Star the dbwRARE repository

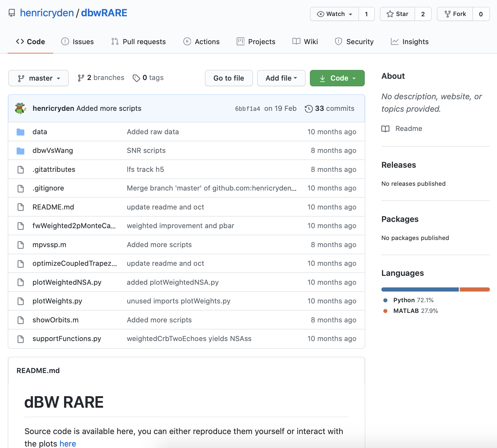pyautogui.click(x=398, y=14)
